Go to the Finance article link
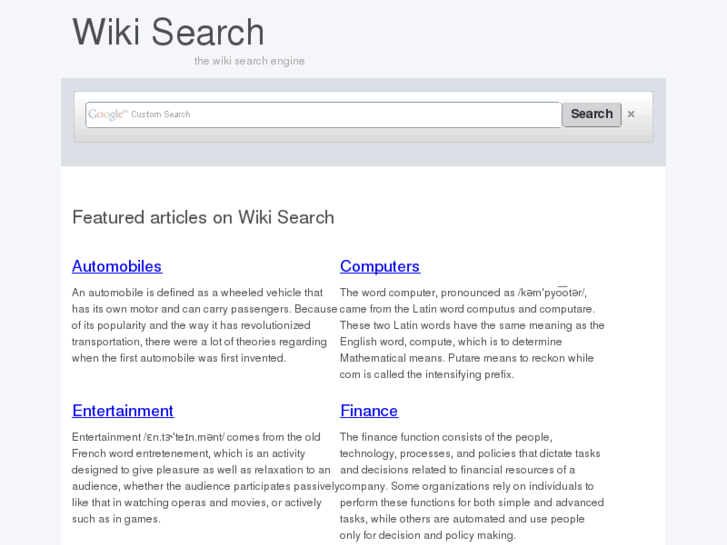727x545 pixels. click(369, 410)
